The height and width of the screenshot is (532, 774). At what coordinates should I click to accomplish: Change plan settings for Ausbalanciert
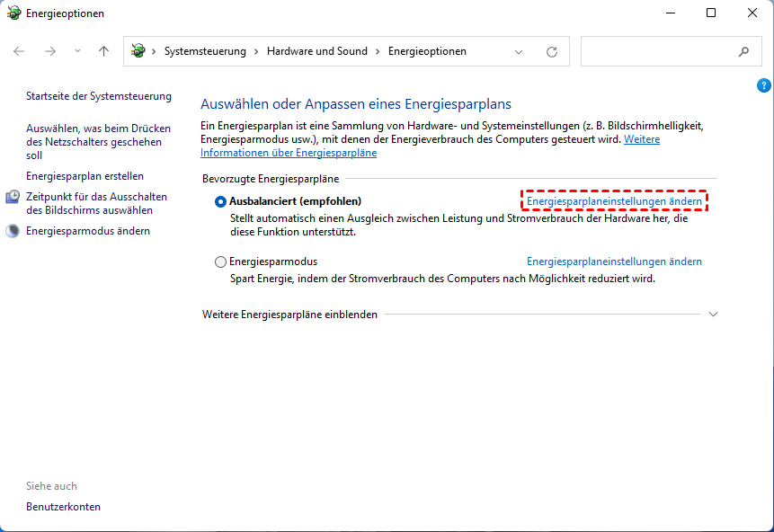(x=614, y=201)
